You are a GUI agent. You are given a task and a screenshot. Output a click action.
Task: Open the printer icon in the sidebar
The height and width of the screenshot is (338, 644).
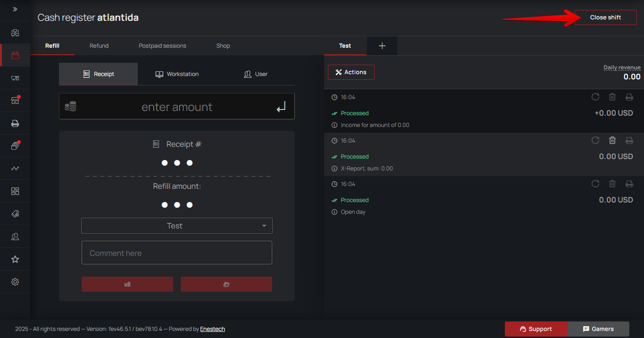coord(15,123)
